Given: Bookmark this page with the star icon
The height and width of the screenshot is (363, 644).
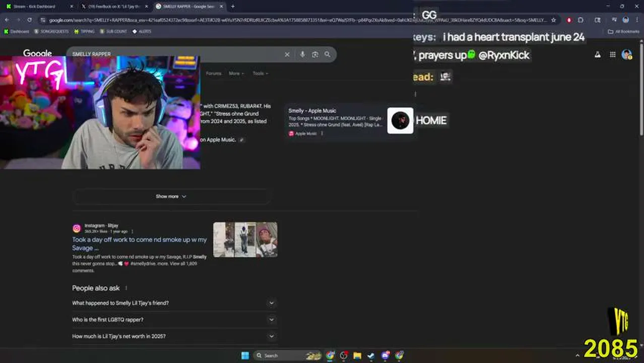Looking at the screenshot, I should pyautogui.click(x=554, y=20).
